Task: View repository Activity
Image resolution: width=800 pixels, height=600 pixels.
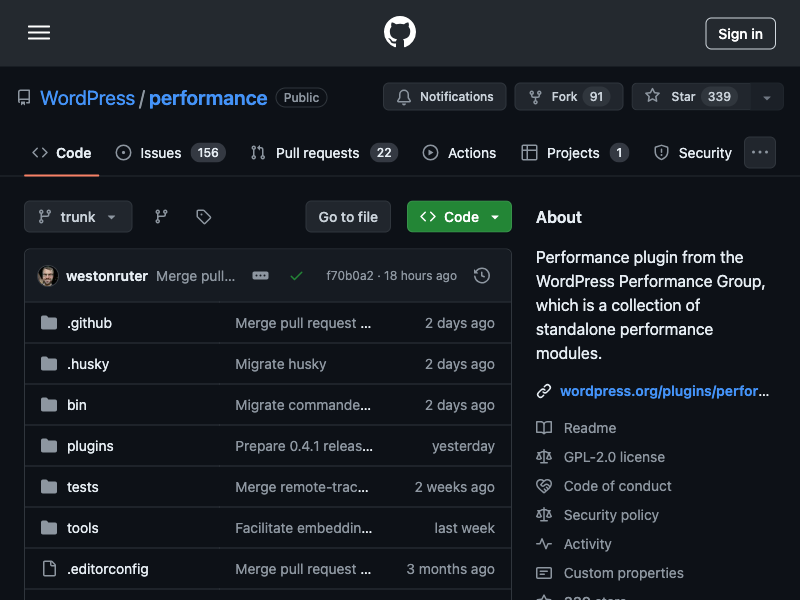Action: coord(587,544)
